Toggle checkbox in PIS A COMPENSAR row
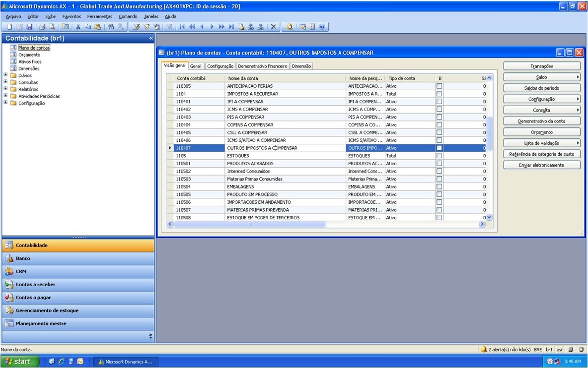This screenshot has width=588, height=368. [x=439, y=117]
